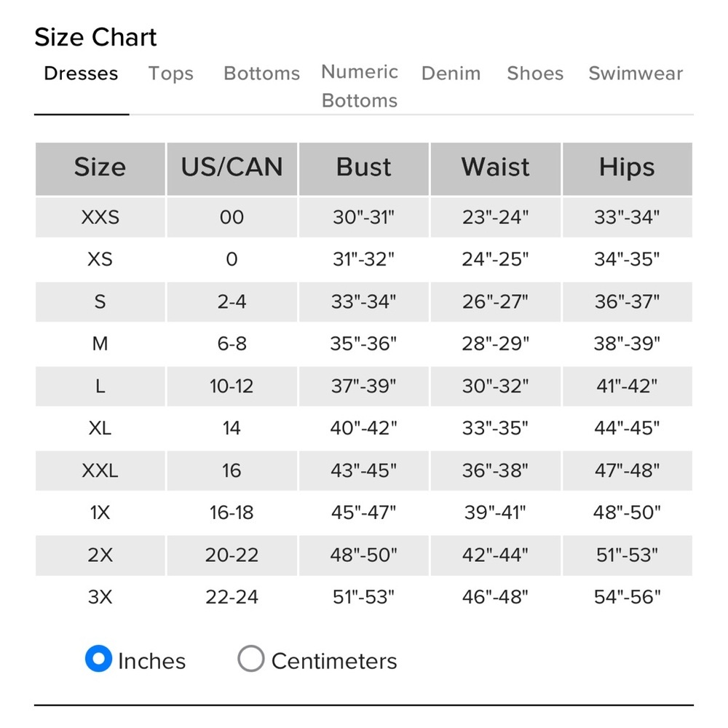The height and width of the screenshot is (728, 728).
Task: Open the Bottoms size tab
Action: point(262,74)
